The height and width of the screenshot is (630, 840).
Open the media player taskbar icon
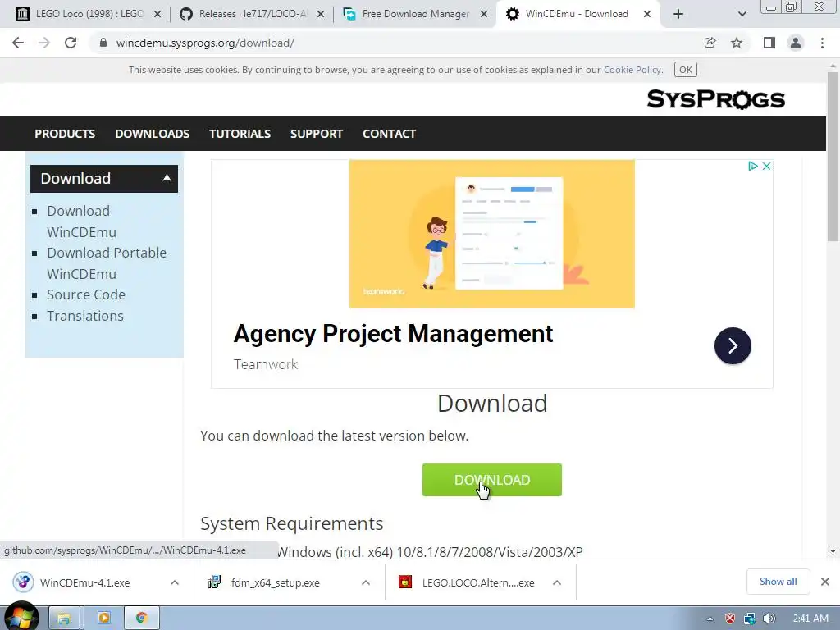coord(104,619)
